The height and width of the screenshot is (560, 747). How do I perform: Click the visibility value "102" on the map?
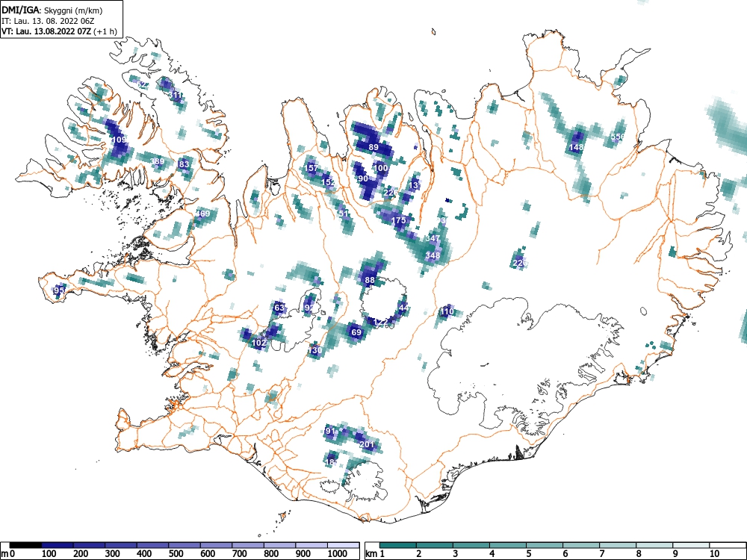click(258, 343)
